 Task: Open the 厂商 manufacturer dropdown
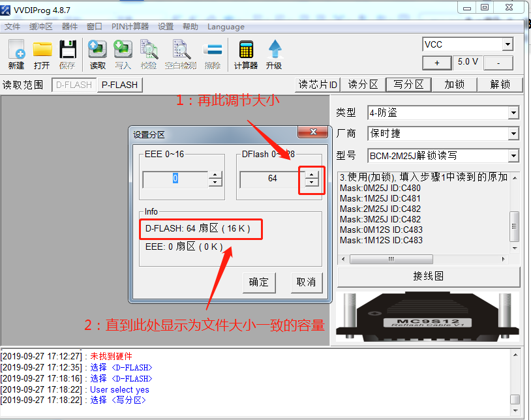click(x=513, y=134)
